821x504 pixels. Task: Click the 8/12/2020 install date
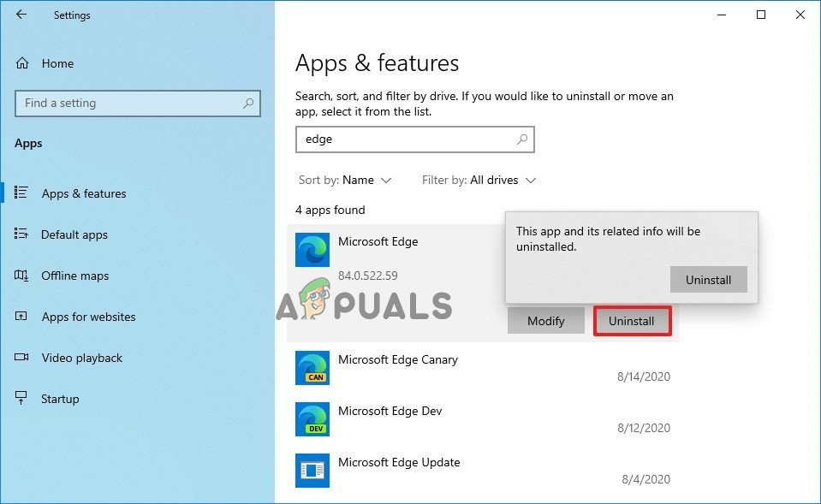[x=644, y=428]
